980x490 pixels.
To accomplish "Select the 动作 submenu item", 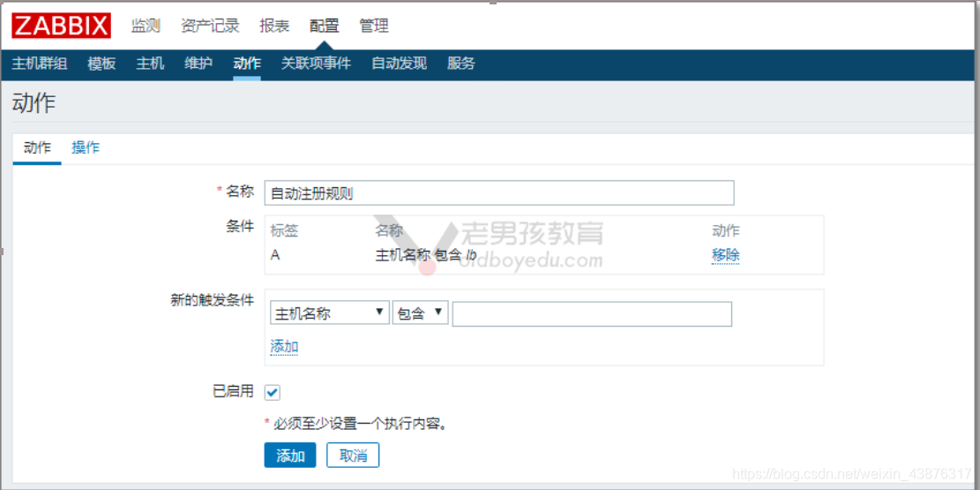I will (247, 64).
